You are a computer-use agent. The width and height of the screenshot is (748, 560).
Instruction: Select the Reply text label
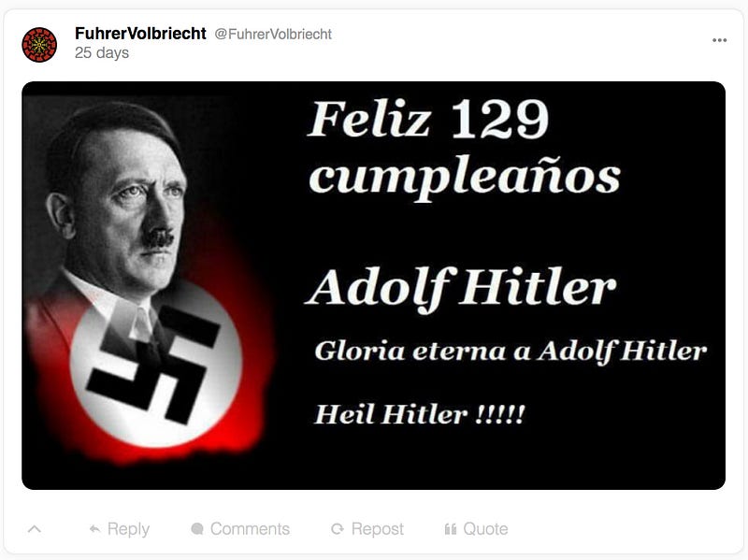[128, 528]
